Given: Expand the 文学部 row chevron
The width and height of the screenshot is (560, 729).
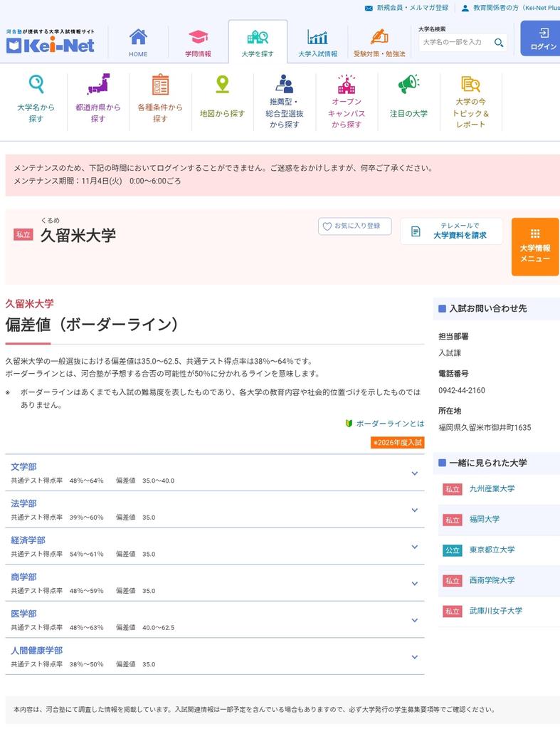Looking at the screenshot, I should (x=415, y=473).
